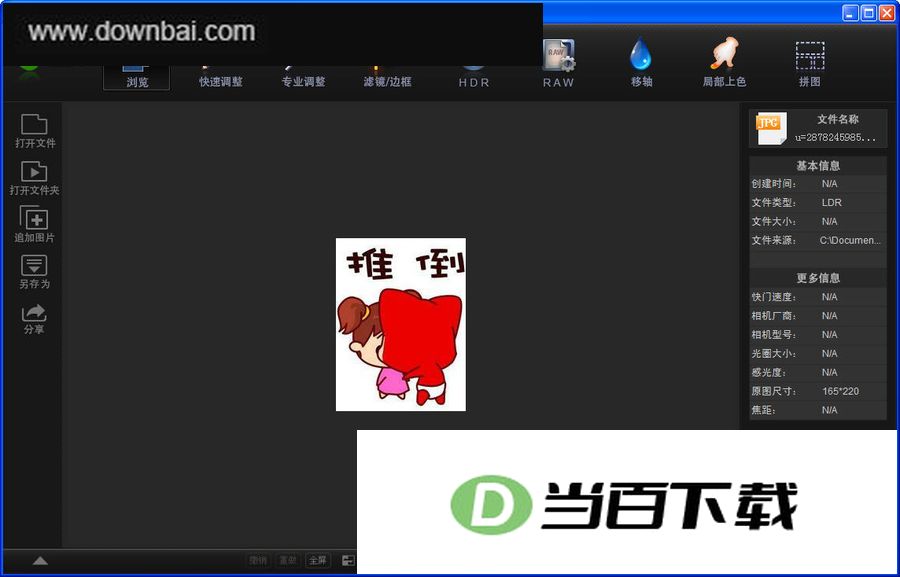Click the 更多信息 section header

tap(818, 278)
